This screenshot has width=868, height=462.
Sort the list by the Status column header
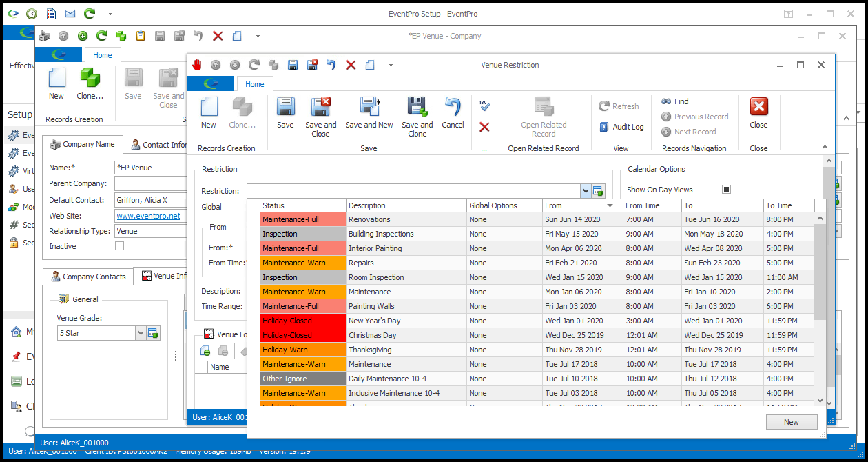point(302,205)
